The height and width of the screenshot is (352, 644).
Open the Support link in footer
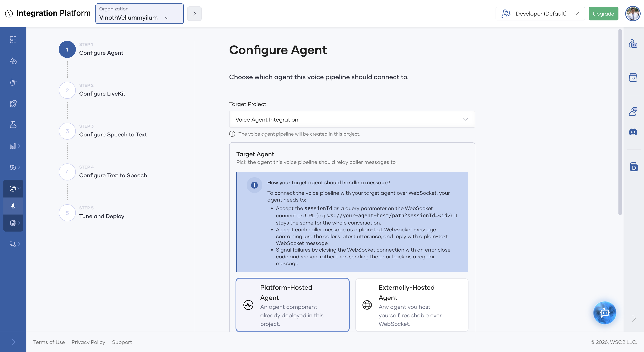(122, 342)
